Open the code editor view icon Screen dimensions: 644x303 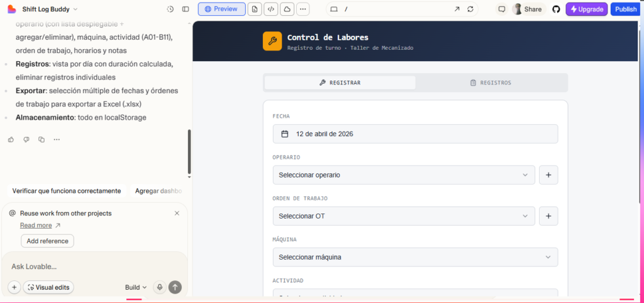(x=270, y=9)
